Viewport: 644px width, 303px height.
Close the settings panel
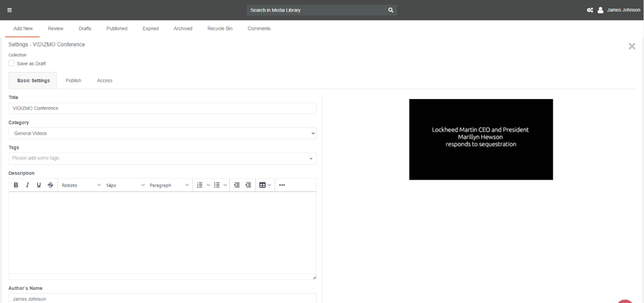tap(632, 46)
